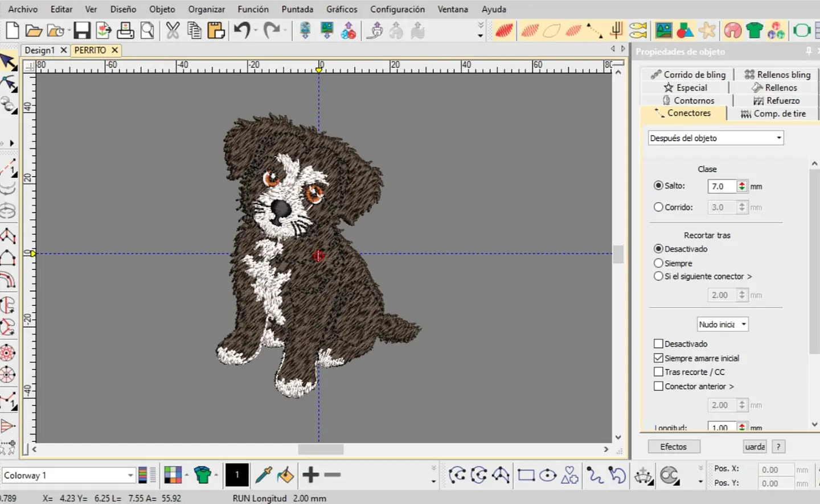Click the Efectos button
The width and height of the screenshot is (820, 504).
tap(674, 446)
